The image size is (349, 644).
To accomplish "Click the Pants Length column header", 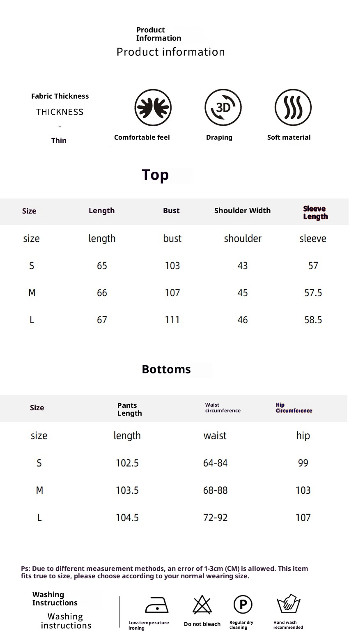I will coord(129,409).
